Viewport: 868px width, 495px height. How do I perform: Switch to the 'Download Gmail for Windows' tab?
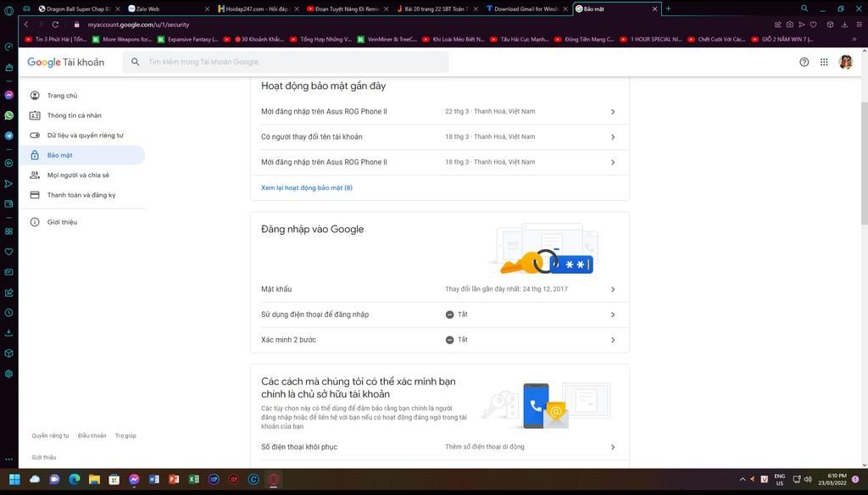click(x=527, y=8)
